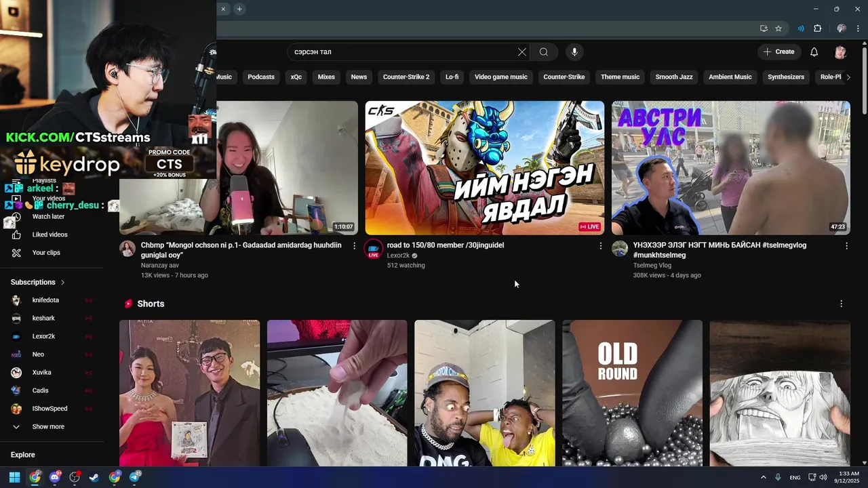Open the Chrome extensions puzzle icon

coord(818,28)
